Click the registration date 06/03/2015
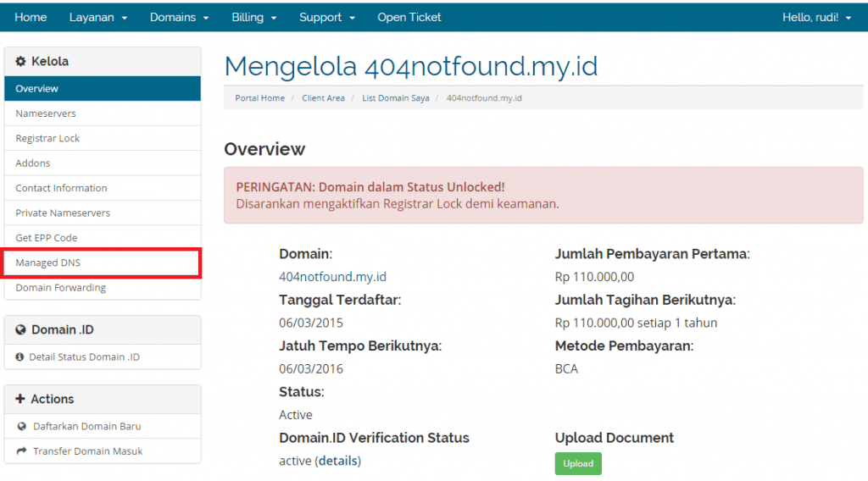This screenshot has width=868, height=481. click(311, 323)
